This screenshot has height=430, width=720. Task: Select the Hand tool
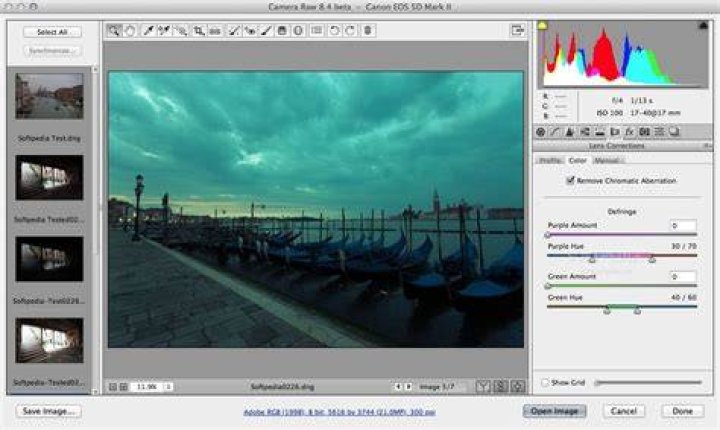coord(130,31)
